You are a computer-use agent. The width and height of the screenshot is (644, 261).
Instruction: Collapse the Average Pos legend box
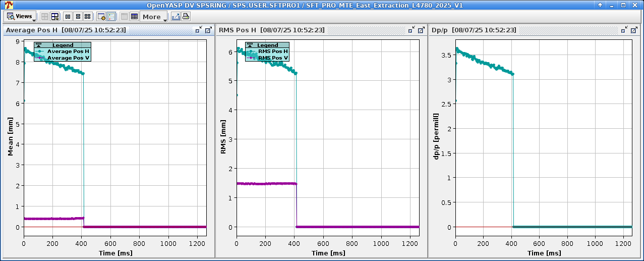tap(38, 45)
